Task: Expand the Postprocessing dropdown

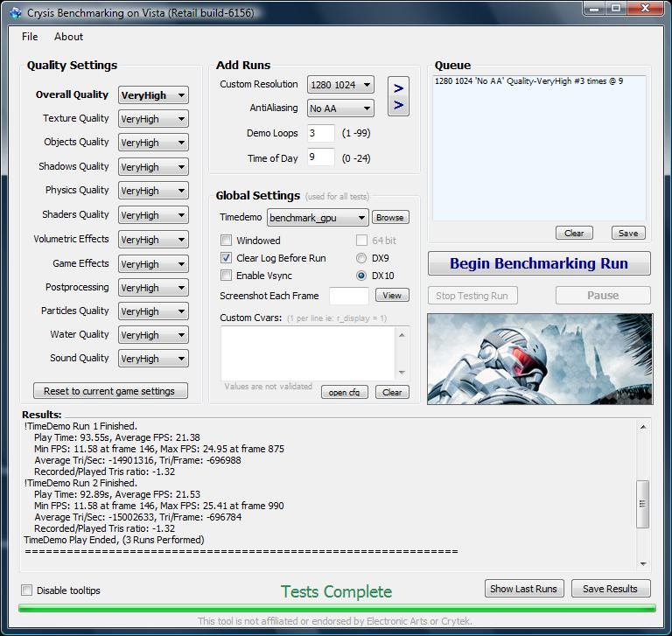Action: tap(153, 288)
